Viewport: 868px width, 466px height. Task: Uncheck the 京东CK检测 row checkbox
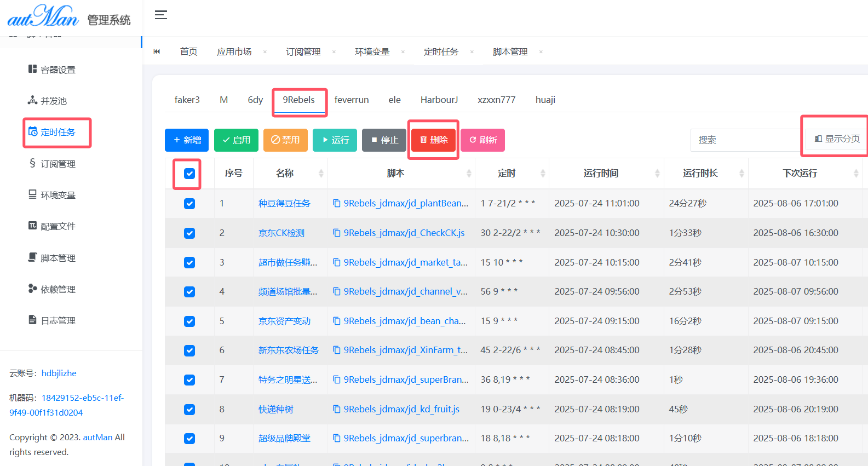[189, 233]
